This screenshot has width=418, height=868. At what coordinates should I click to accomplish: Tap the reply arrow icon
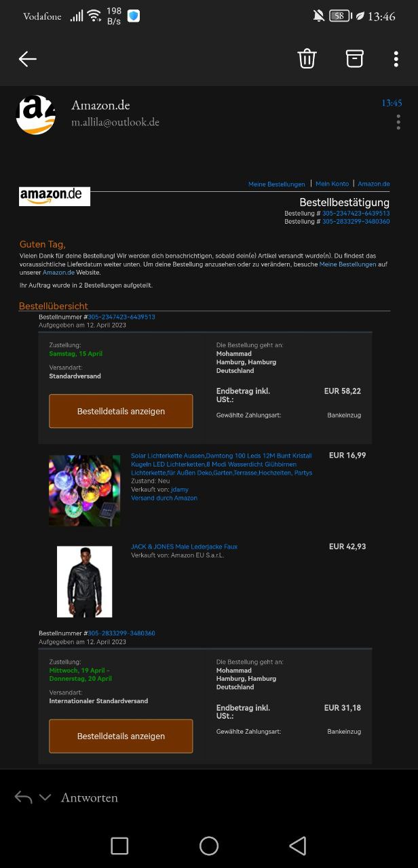point(23,797)
